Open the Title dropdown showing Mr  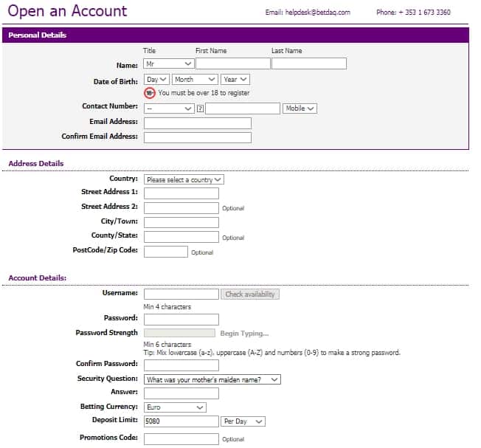click(168, 64)
